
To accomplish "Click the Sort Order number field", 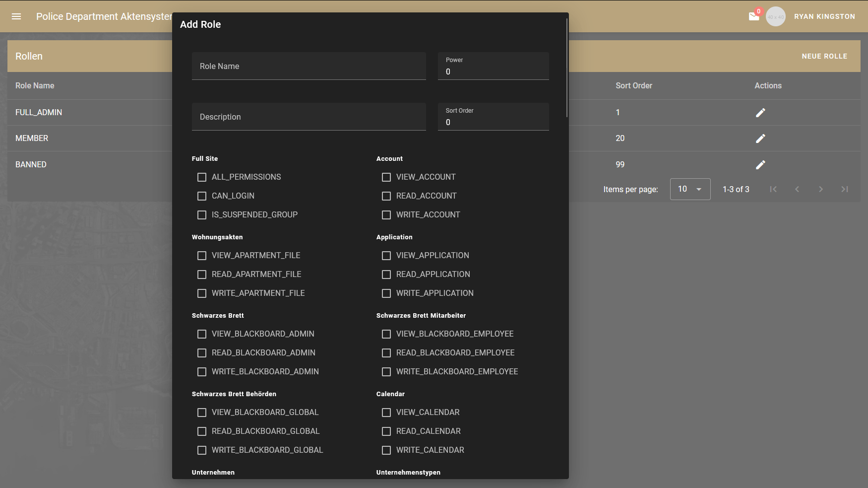I will (493, 117).
